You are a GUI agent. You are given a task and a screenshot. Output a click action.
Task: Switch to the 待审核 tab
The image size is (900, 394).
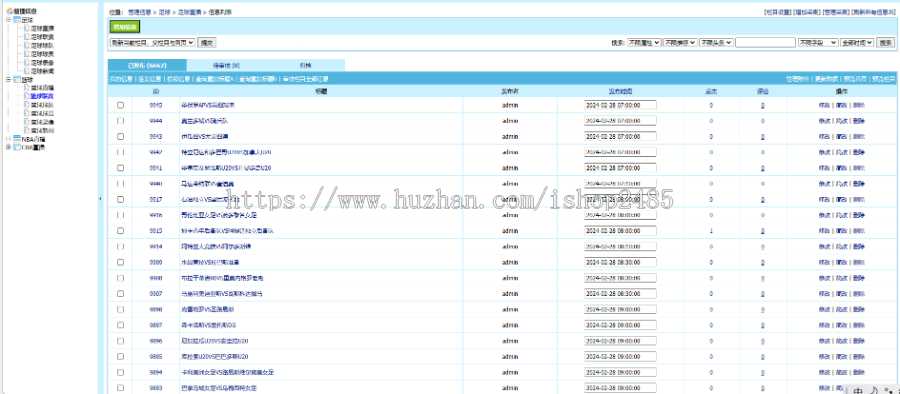click(x=226, y=65)
